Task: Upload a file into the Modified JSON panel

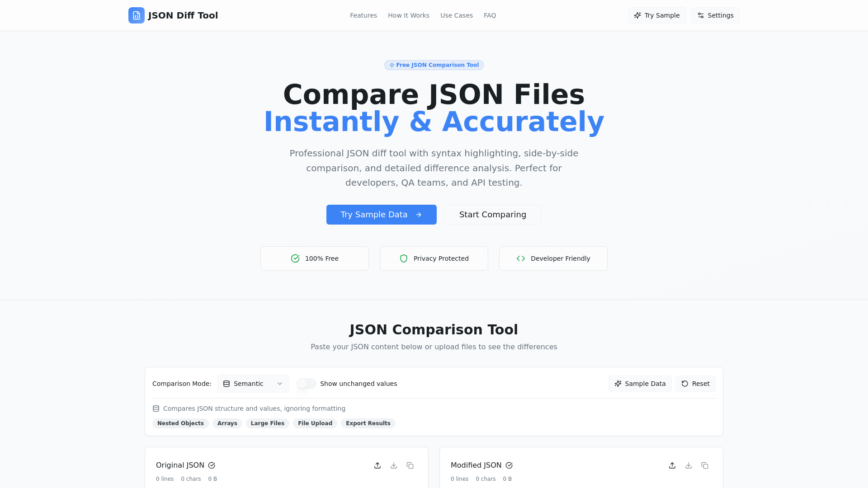Action: point(672,465)
